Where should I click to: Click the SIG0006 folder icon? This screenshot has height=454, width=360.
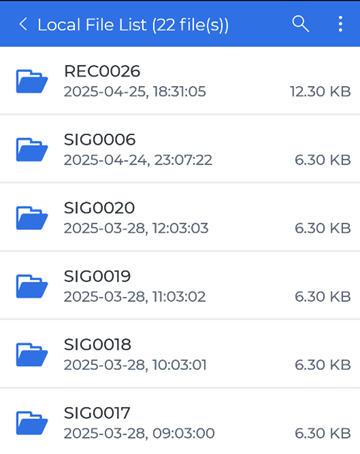click(32, 149)
